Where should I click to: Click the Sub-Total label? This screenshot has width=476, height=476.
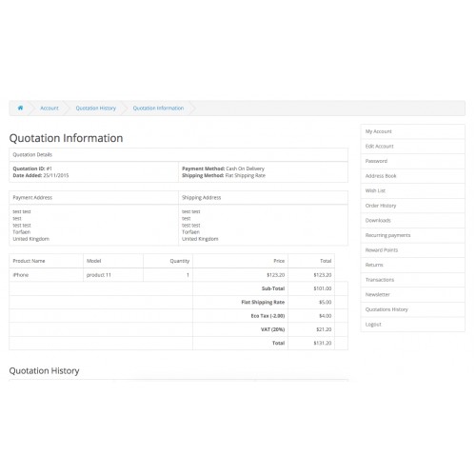tap(273, 288)
